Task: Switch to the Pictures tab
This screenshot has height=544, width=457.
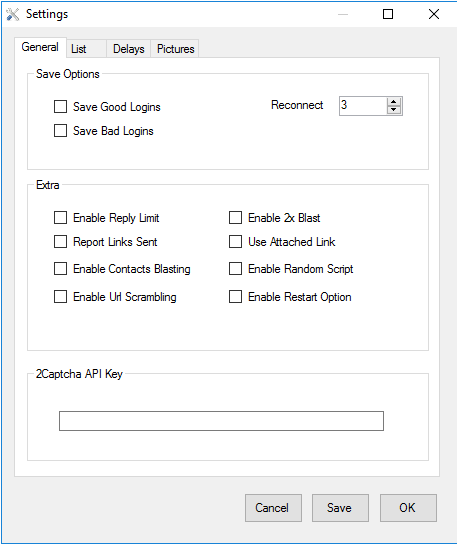Action: pos(175,49)
